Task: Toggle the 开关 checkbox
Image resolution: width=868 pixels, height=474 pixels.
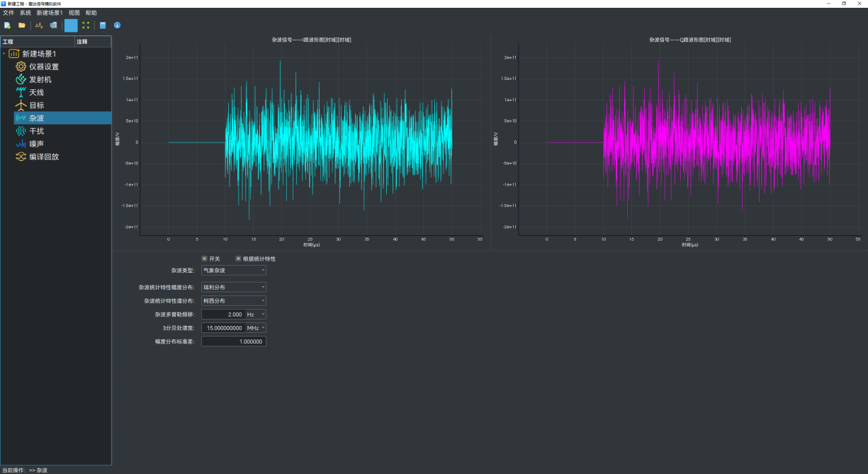Action: (205, 259)
